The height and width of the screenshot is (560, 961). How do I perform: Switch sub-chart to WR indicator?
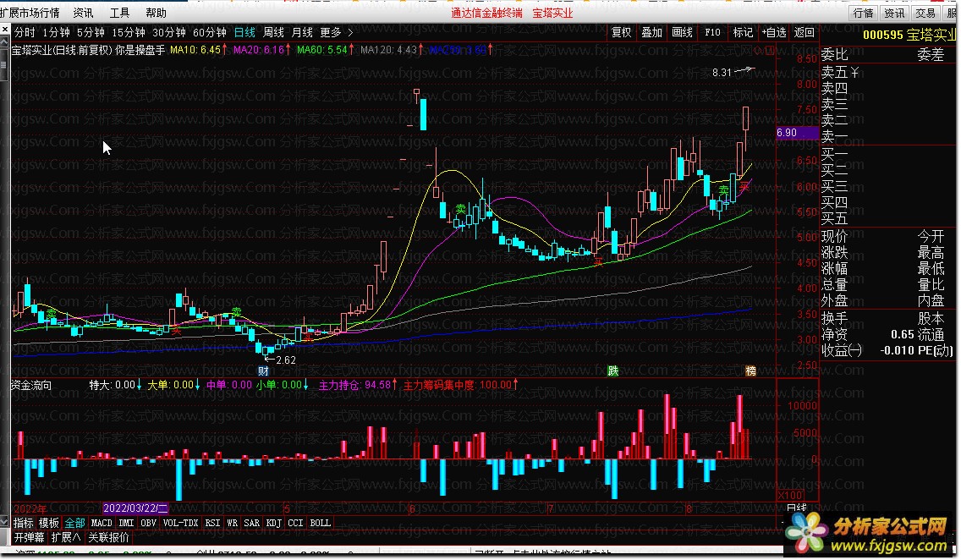(x=233, y=523)
